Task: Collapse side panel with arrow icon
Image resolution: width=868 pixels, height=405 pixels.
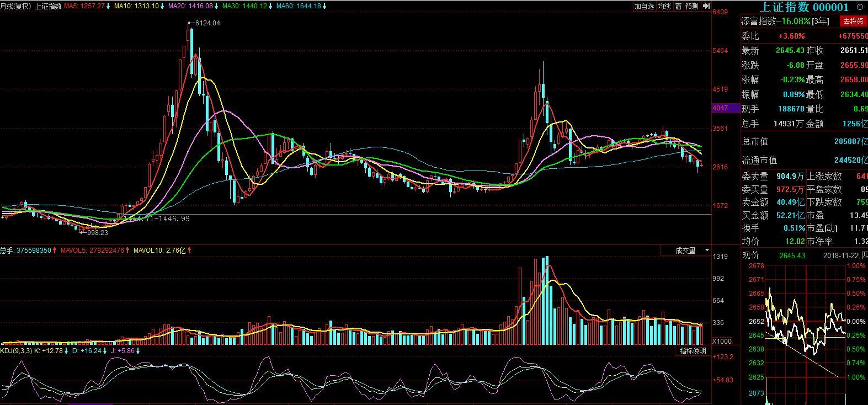Action: [706, 6]
